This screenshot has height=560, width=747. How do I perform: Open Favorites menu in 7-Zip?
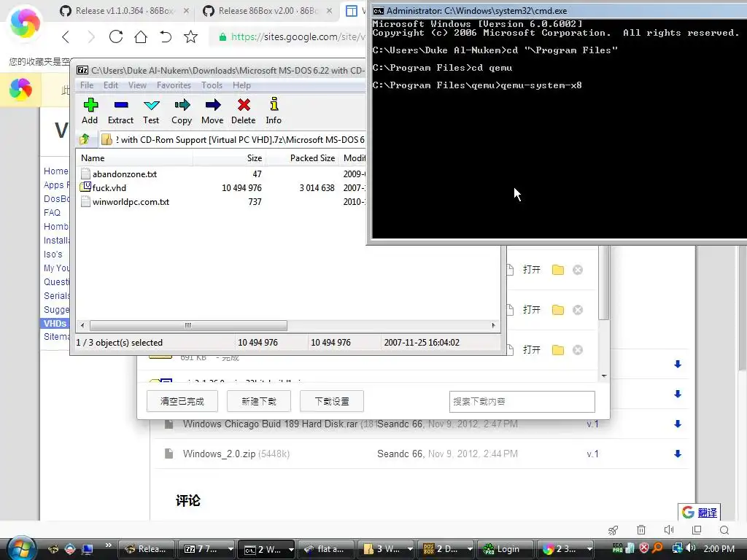click(x=174, y=85)
